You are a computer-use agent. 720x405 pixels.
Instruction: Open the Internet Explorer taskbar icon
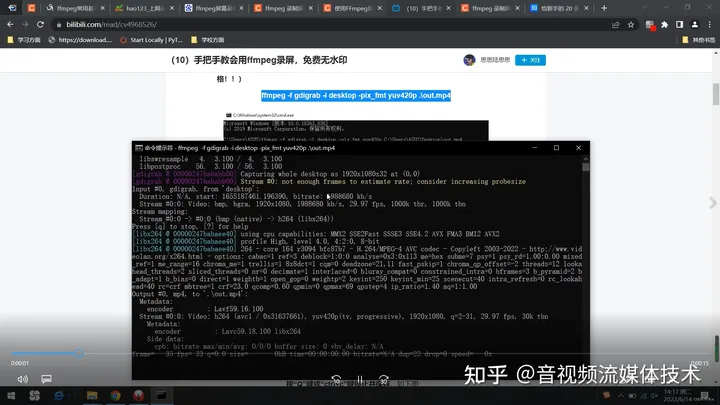point(59,395)
